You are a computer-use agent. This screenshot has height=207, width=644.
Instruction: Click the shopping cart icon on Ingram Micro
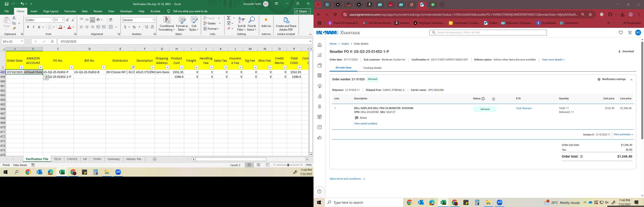[x=630, y=33]
